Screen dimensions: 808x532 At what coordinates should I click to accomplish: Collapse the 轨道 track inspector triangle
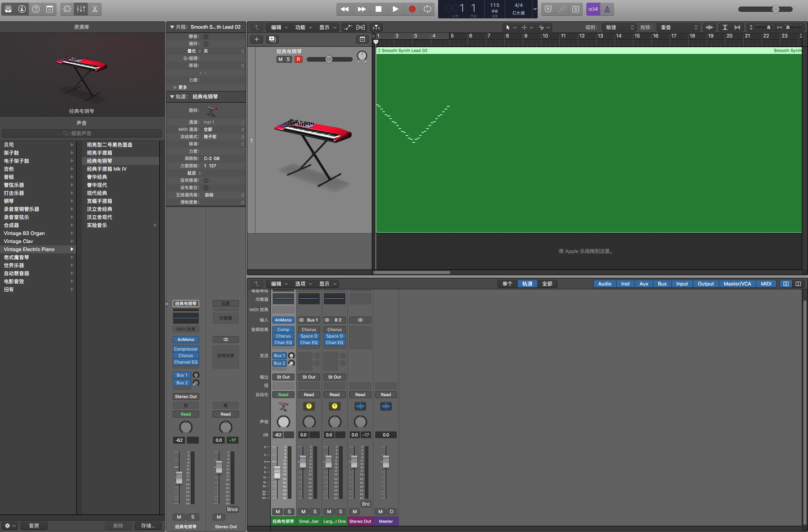tap(172, 96)
